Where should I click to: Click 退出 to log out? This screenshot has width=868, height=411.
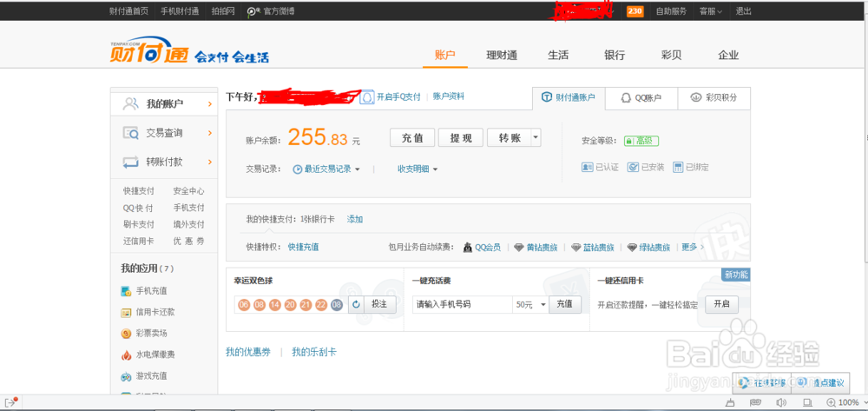[744, 11]
